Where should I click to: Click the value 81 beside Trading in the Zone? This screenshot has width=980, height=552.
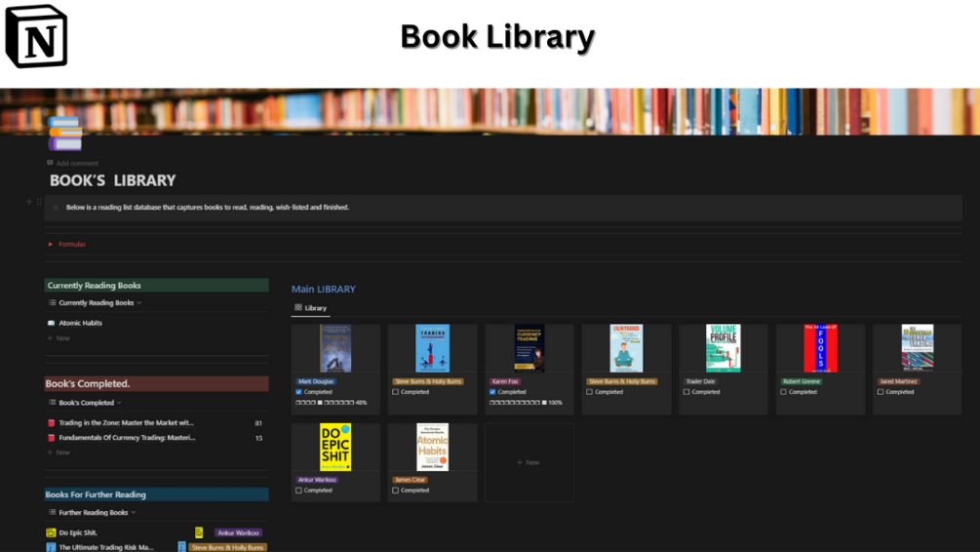258,423
